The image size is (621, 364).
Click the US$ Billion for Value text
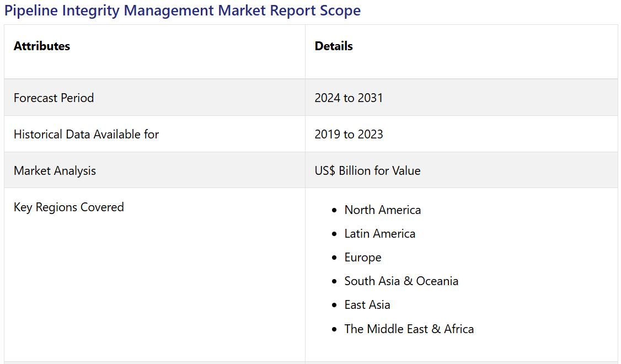click(367, 171)
